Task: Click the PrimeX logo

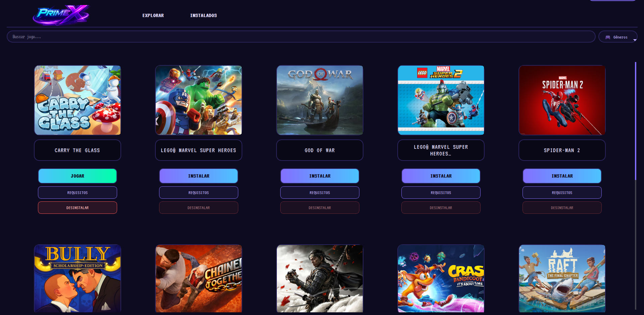Action: (61, 15)
